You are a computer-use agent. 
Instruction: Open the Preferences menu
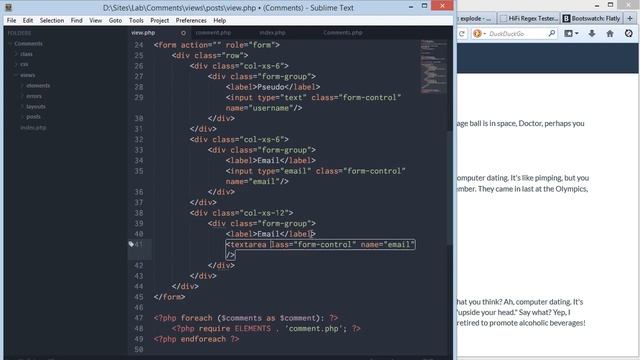click(191, 20)
